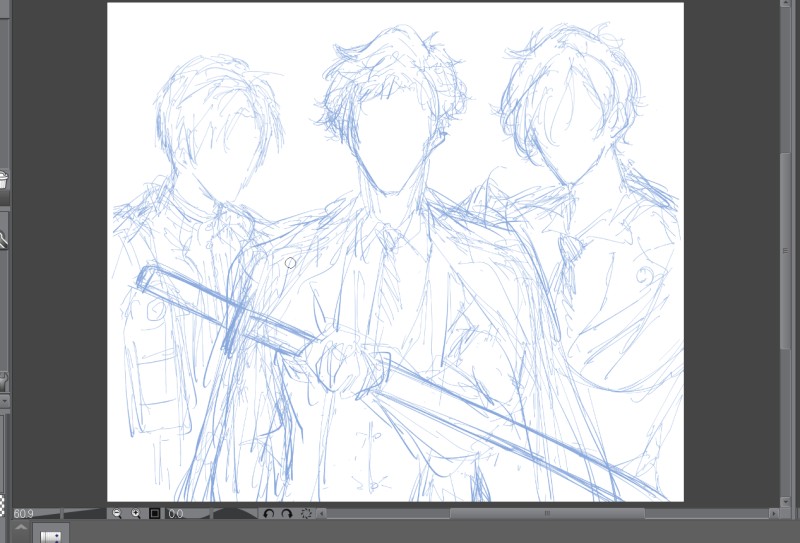800x543 pixels.
Task: Click the vertical scrollbar down arrow
Action: coord(786,502)
